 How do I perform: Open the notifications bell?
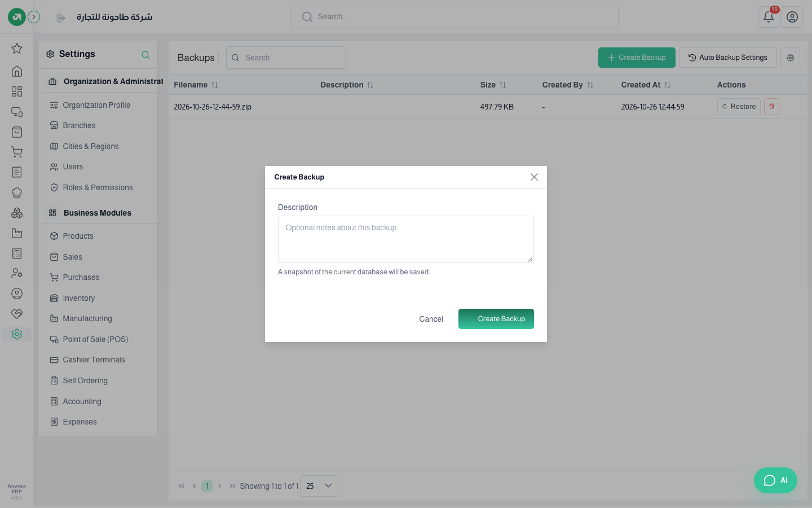click(x=768, y=17)
